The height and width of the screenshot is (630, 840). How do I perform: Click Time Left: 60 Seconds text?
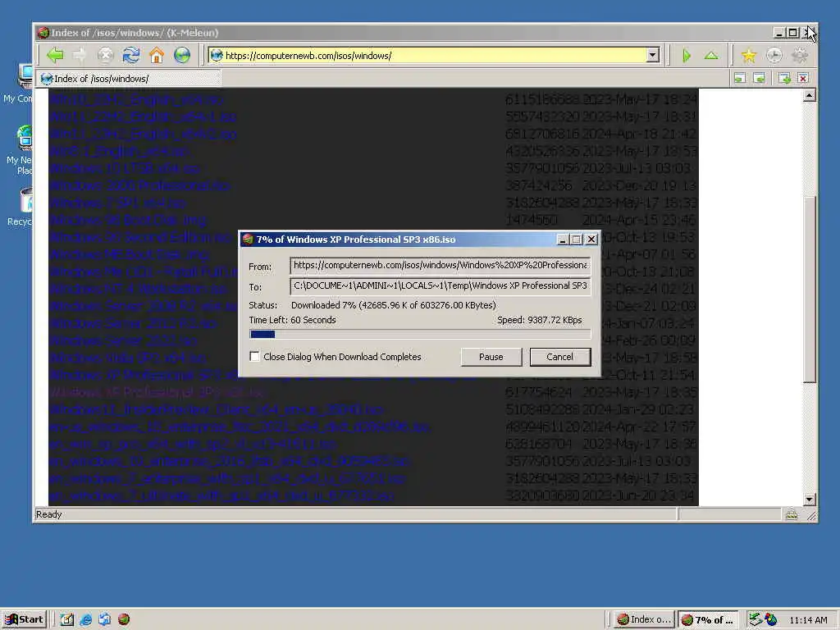click(x=293, y=320)
